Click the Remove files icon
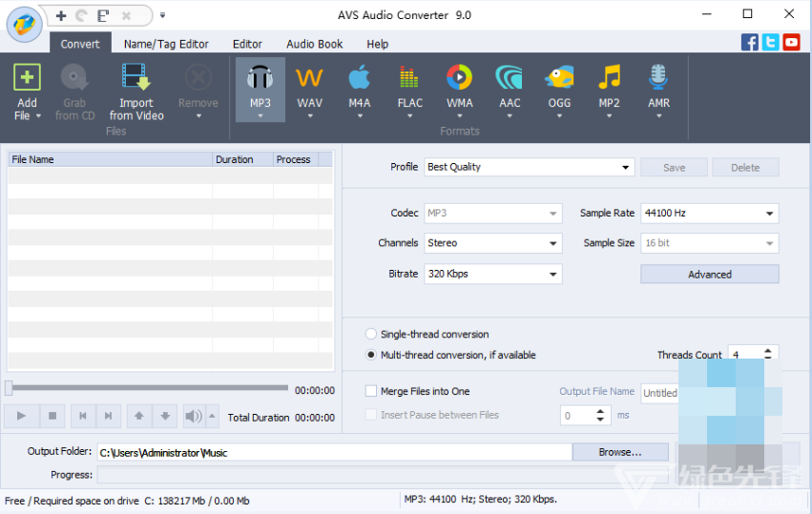The image size is (812, 514). coord(198,77)
